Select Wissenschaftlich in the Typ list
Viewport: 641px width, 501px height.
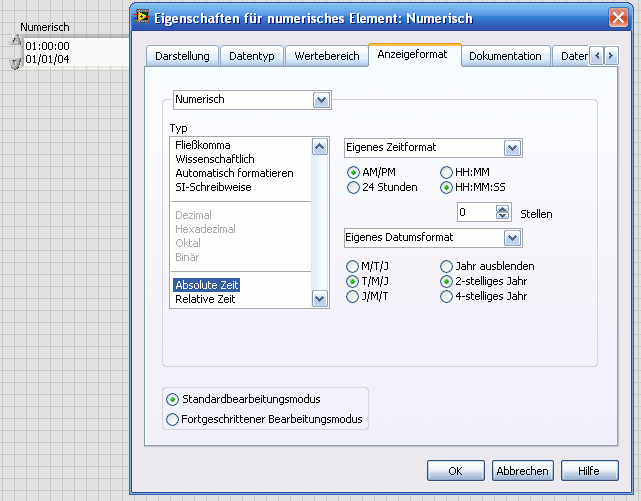pos(215,159)
